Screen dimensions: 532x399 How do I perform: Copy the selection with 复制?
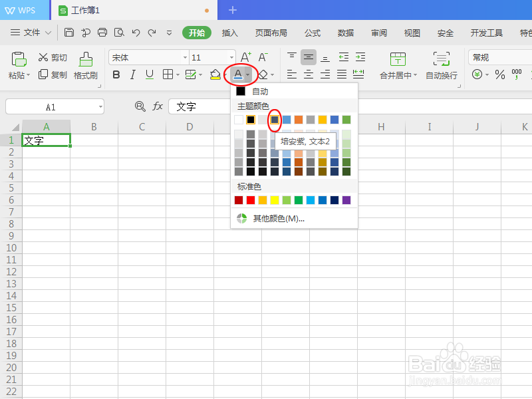tap(53, 74)
